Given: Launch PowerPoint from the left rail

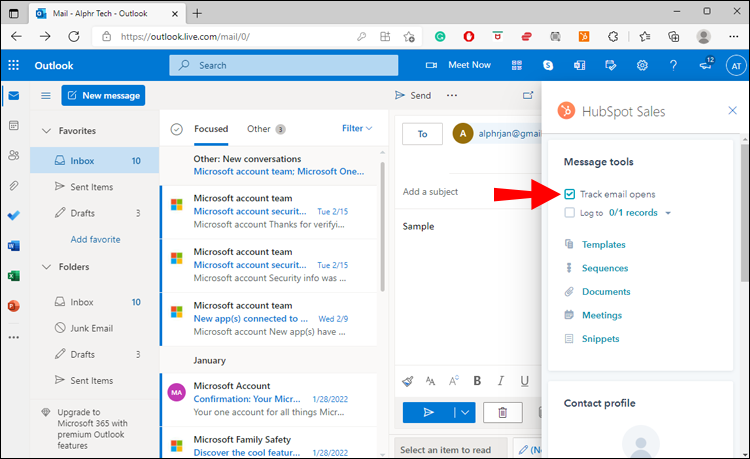Looking at the screenshot, I should pyautogui.click(x=14, y=306).
